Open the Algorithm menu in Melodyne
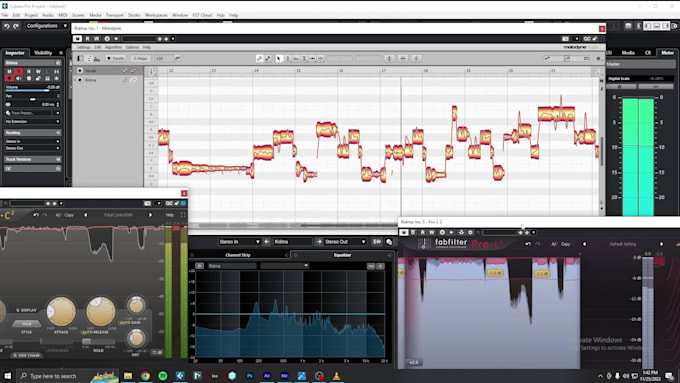The height and width of the screenshot is (383, 680). tap(113, 47)
